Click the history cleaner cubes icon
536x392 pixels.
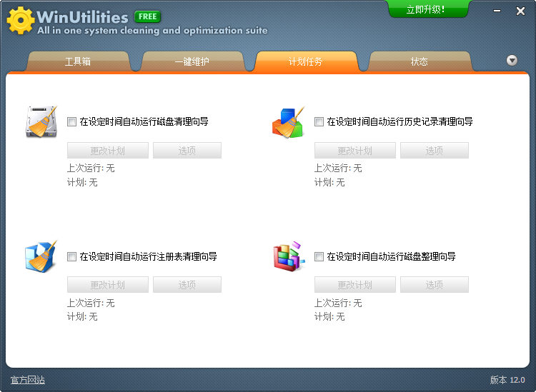coord(289,122)
